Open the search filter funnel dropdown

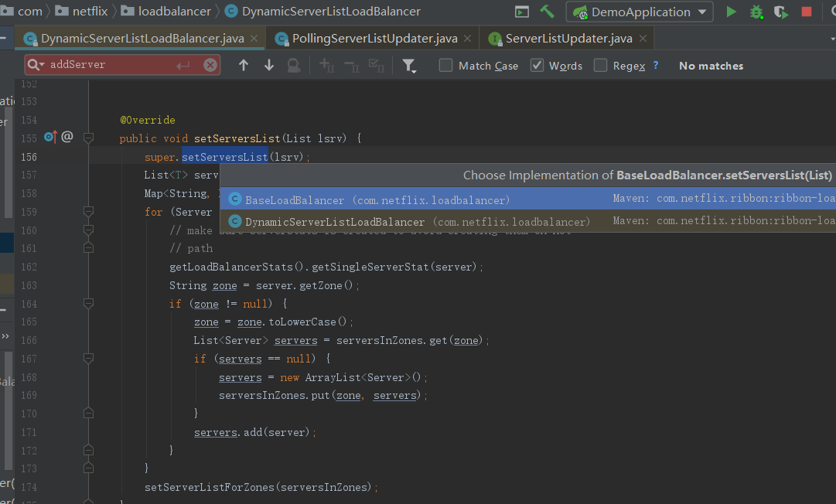[x=409, y=66]
